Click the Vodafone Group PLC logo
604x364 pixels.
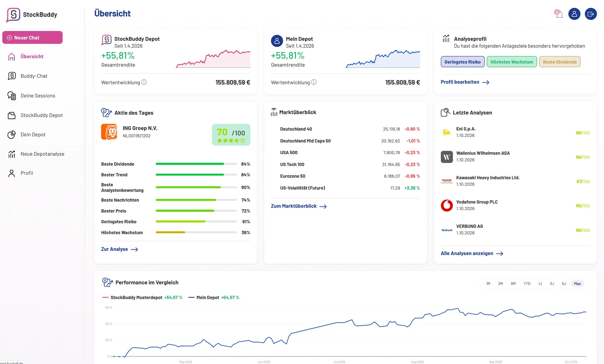pyautogui.click(x=447, y=205)
